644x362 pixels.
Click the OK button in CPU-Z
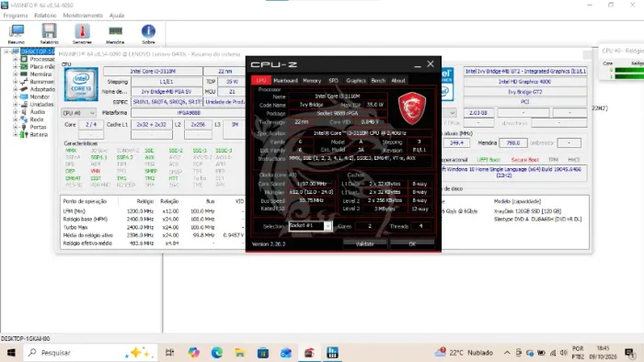click(x=412, y=243)
